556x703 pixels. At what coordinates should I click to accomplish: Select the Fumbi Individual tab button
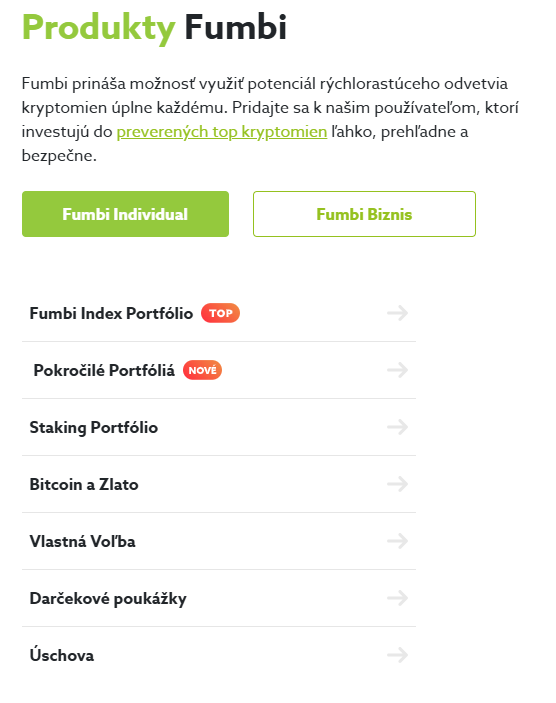click(126, 214)
